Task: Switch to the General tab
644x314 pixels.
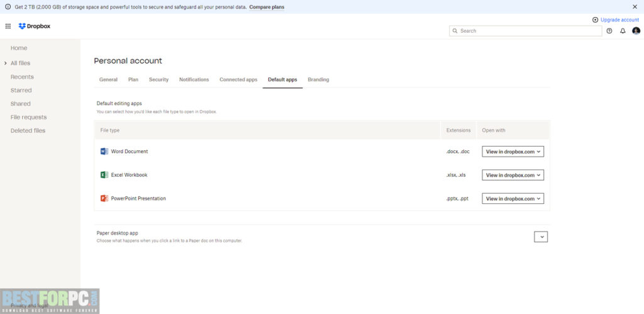Action: pos(108,80)
